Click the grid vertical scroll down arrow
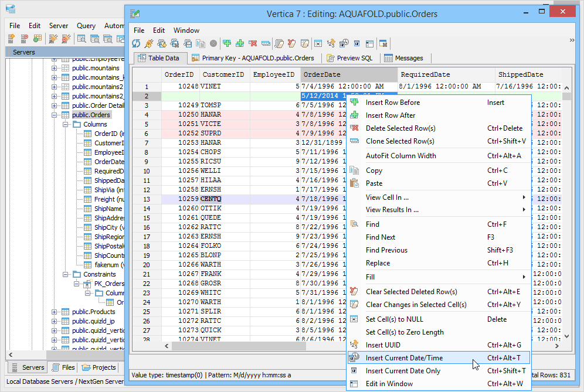The image size is (584, 392). [x=566, y=336]
